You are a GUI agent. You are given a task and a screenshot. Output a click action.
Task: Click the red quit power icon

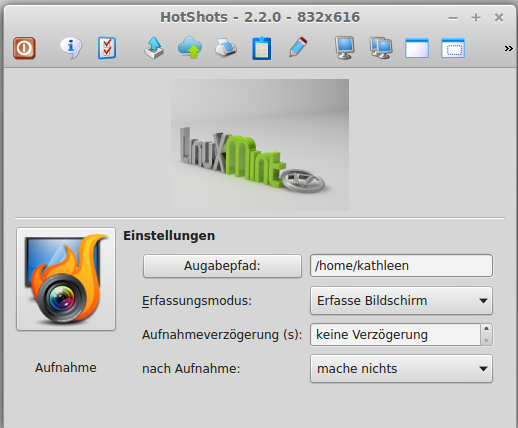click(x=24, y=48)
